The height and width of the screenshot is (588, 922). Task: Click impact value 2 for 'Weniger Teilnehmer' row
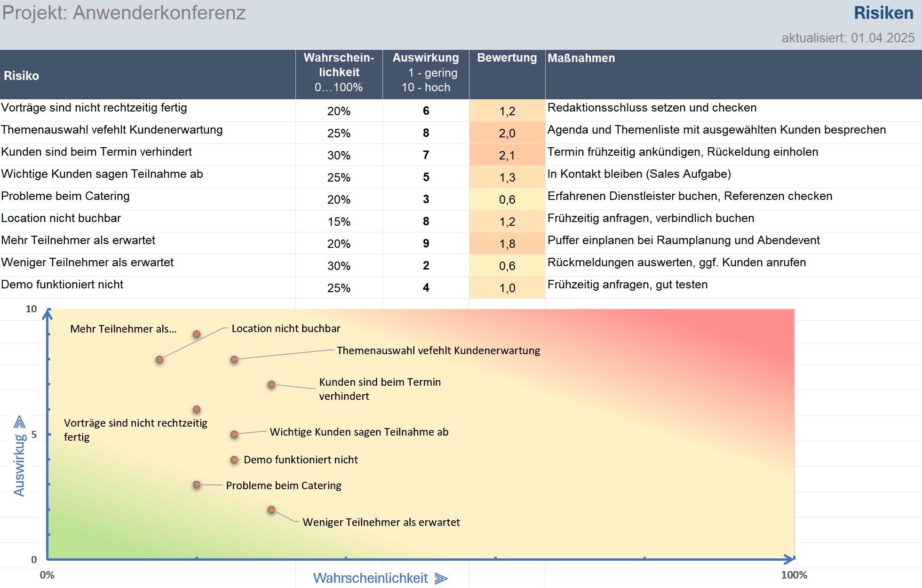tap(426, 265)
